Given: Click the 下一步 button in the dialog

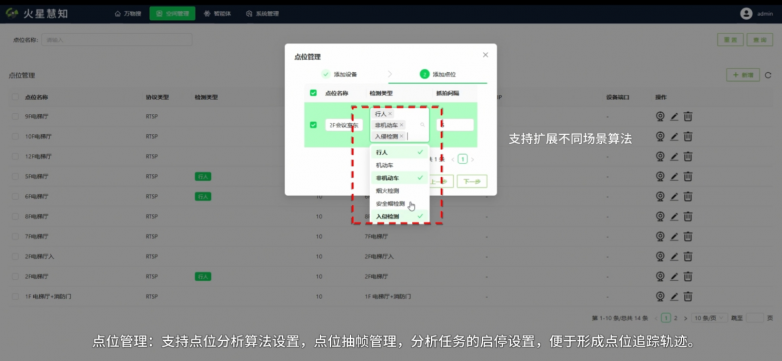Looking at the screenshot, I should point(472,181).
